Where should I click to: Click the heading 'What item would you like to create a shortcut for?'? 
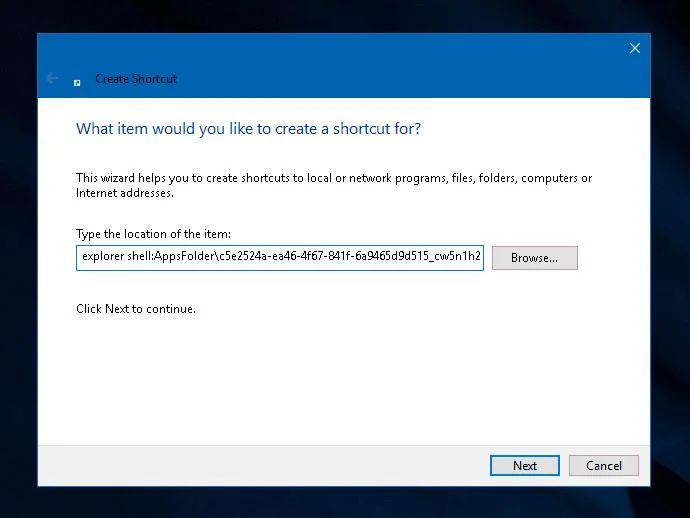(x=248, y=129)
